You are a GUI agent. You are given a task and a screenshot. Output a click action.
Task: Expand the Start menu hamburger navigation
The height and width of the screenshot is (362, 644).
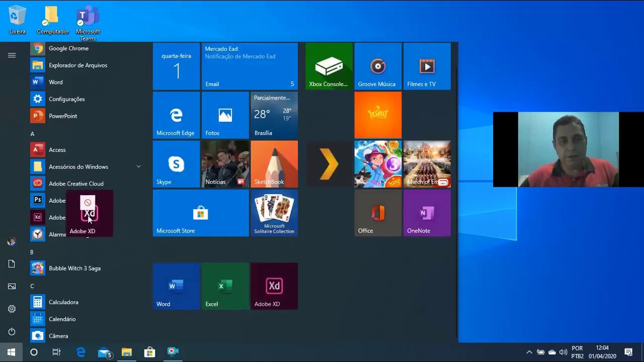point(12,55)
